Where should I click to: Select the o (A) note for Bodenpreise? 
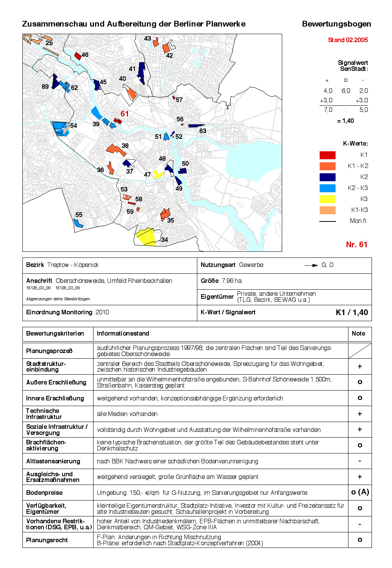point(360,492)
